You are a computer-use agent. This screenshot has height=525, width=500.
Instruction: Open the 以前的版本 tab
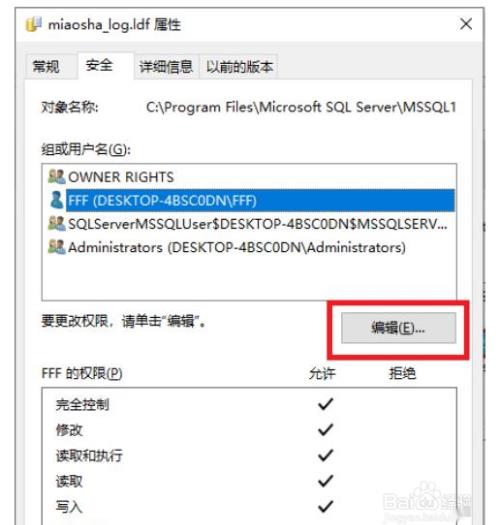239,67
